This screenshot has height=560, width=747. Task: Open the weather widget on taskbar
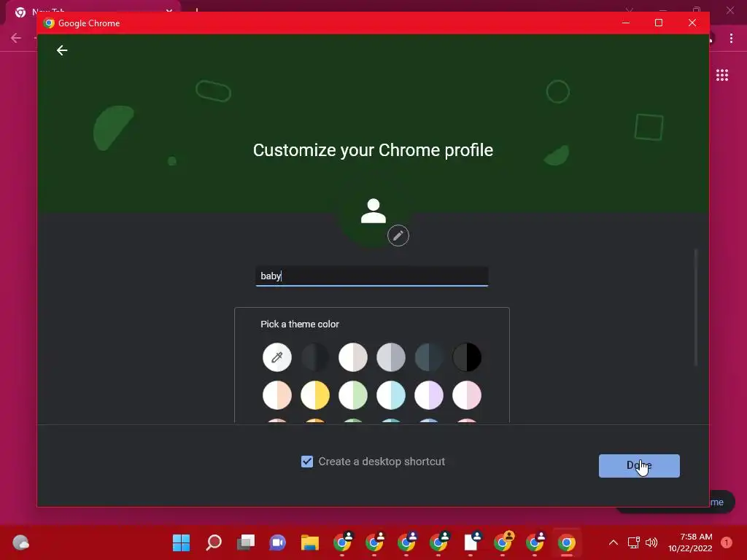coord(20,542)
